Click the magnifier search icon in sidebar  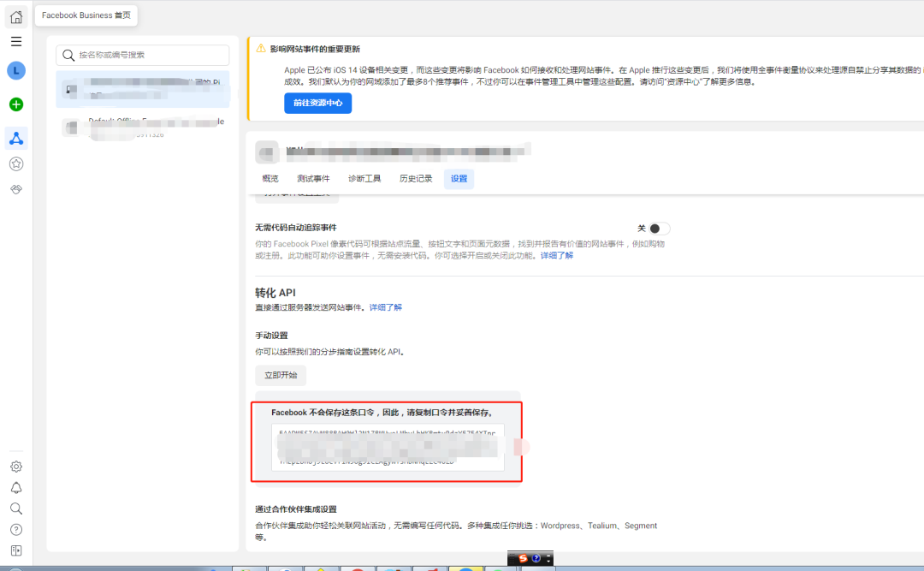(16, 509)
